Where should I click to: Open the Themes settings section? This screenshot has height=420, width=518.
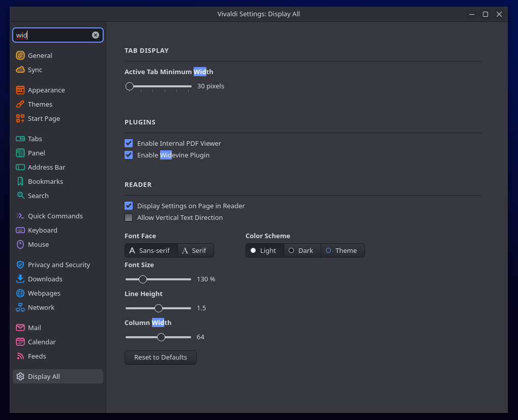(x=58, y=104)
